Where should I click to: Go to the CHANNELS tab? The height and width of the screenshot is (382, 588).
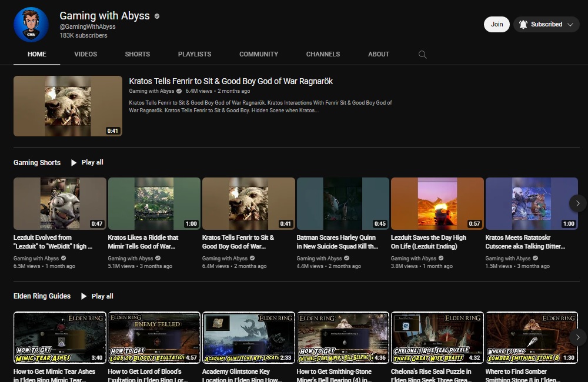click(x=323, y=54)
